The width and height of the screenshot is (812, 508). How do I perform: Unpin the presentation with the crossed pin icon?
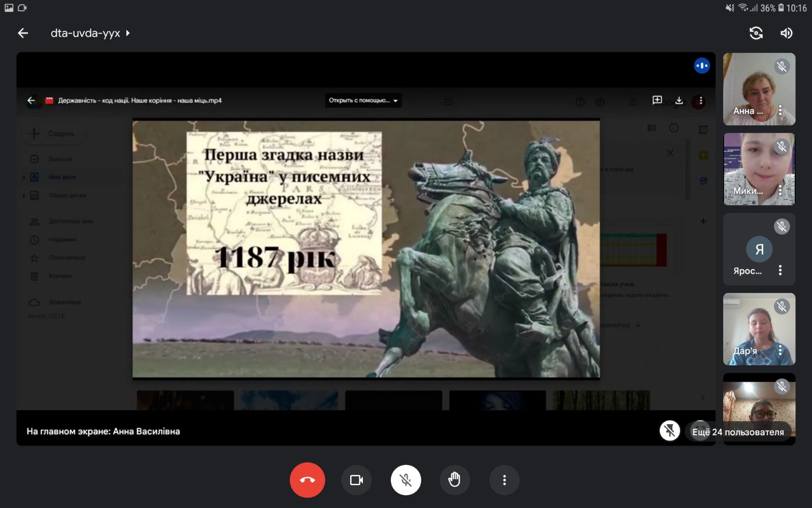click(x=670, y=431)
